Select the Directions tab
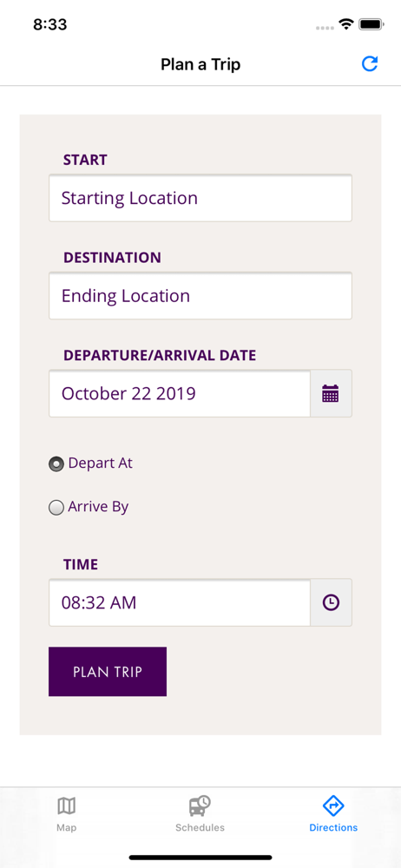 tap(333, 814)
